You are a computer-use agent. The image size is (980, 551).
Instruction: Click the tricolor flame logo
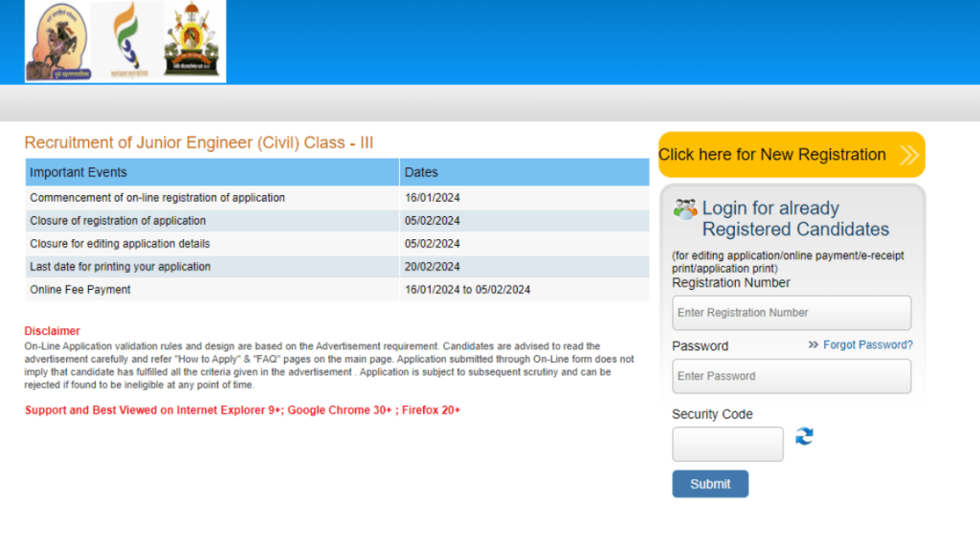point(126,40)
